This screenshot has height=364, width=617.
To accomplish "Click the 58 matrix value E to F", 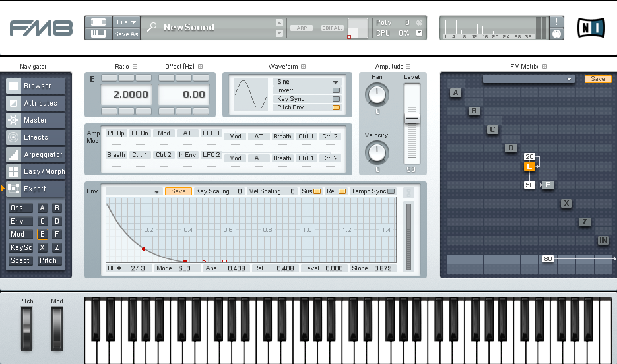I will pyautogui.click(x=529, y=185).
